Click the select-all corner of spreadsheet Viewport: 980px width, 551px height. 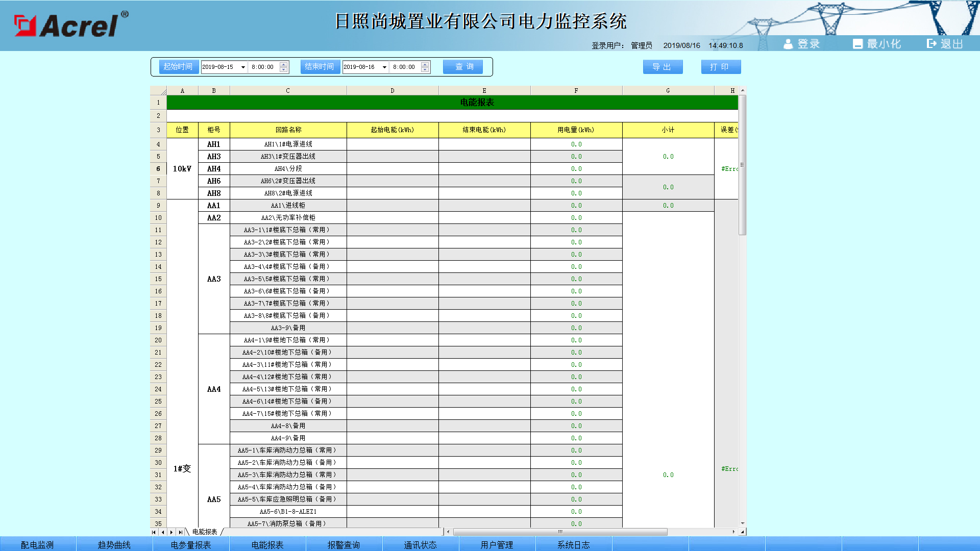point(158,91)
